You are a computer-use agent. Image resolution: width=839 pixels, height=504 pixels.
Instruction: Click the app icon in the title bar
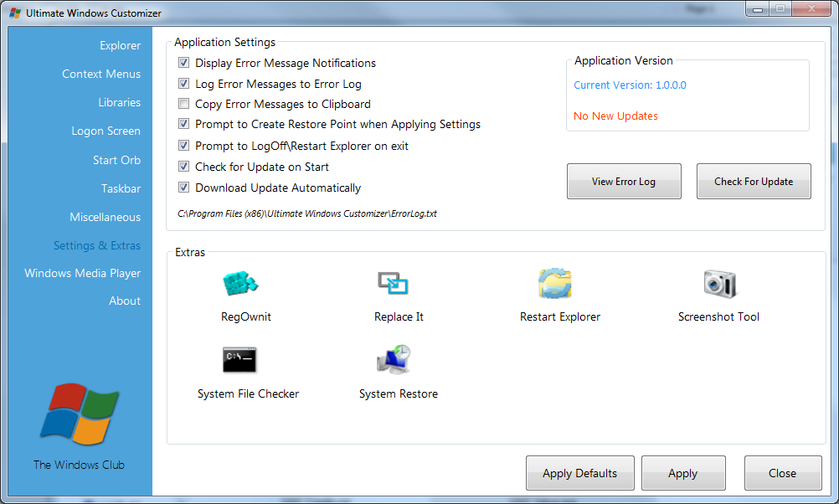(15, 13)
